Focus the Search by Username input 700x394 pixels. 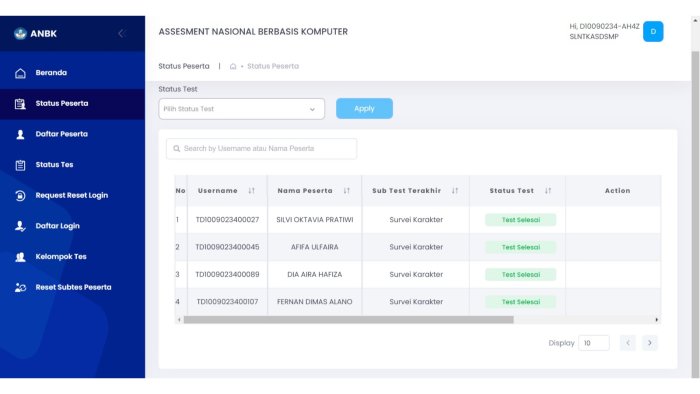(262, 149)
